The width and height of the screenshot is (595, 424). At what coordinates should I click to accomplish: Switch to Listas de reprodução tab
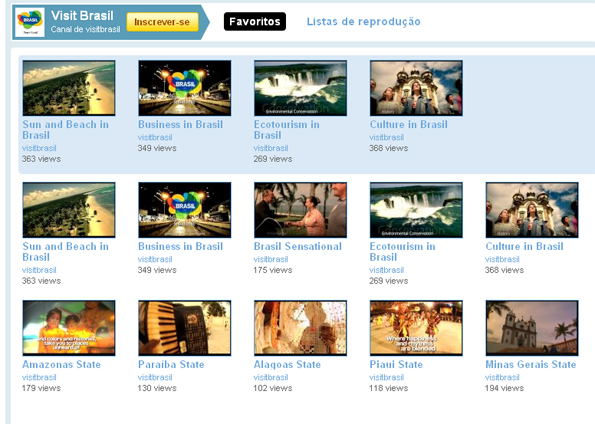(x=364, y=22)
